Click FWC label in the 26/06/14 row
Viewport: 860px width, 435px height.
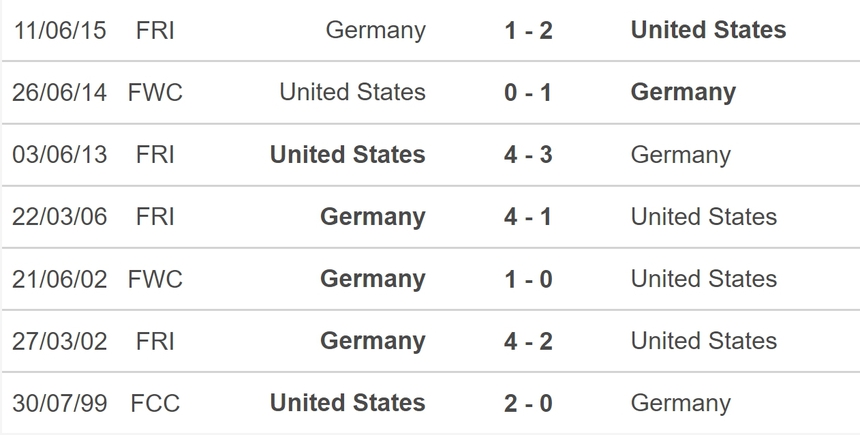click(x=155, y=92)
